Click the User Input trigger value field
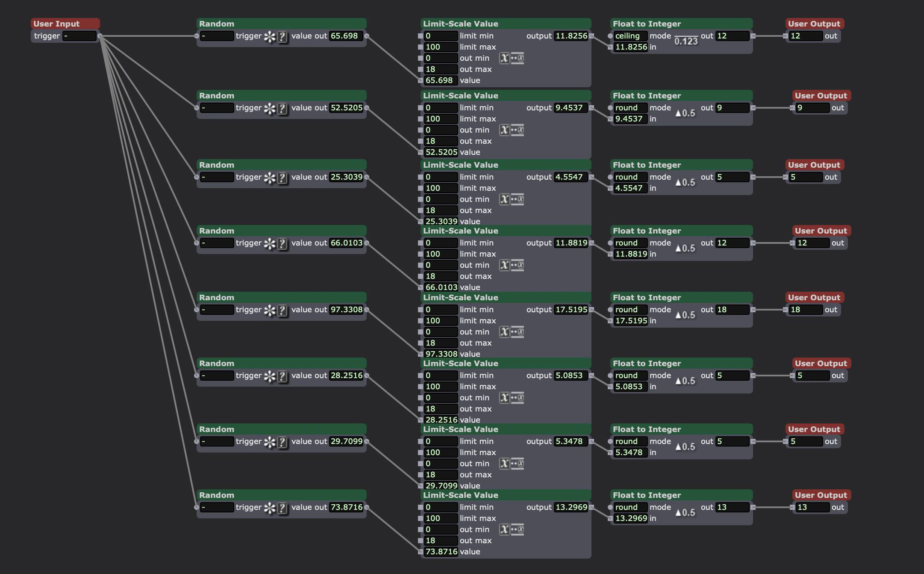This screenshot has height=574, width=924. pos(79,36)
